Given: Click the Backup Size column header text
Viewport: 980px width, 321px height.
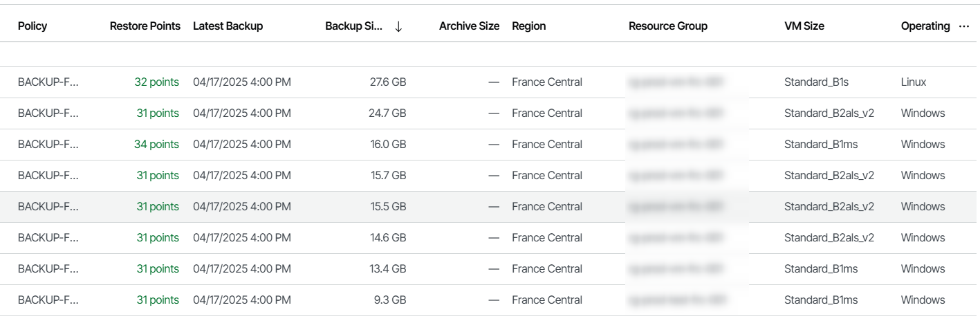Looking at the screenshot, I should [353, 26].
